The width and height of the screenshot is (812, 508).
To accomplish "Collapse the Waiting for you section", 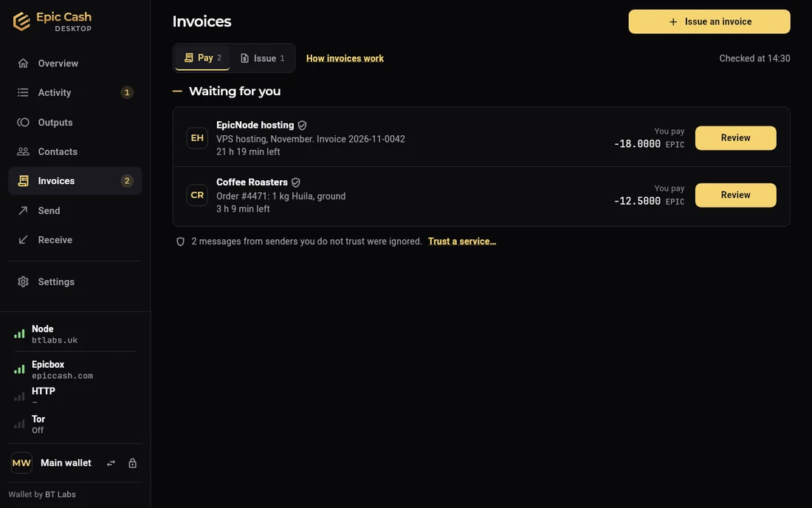I will tap(178, 91).
